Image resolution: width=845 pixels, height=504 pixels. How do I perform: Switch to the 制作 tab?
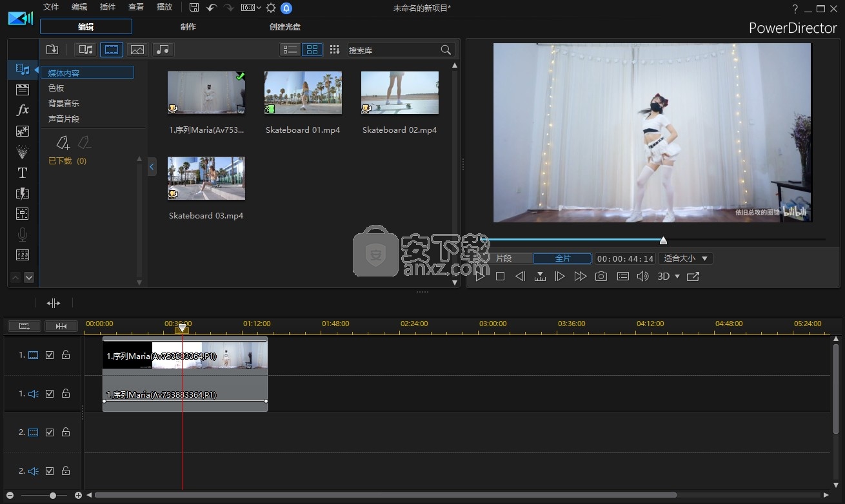point(188,27)
